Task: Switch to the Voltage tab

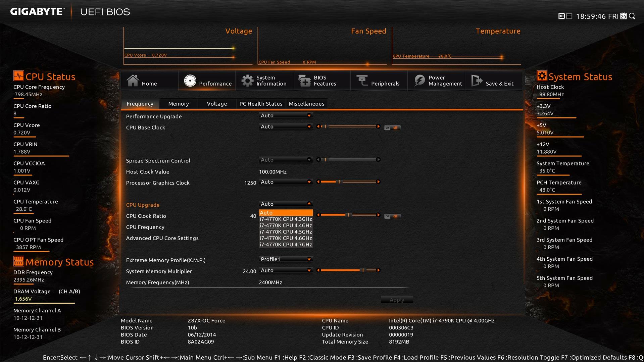Action: (x=217, y=104)
